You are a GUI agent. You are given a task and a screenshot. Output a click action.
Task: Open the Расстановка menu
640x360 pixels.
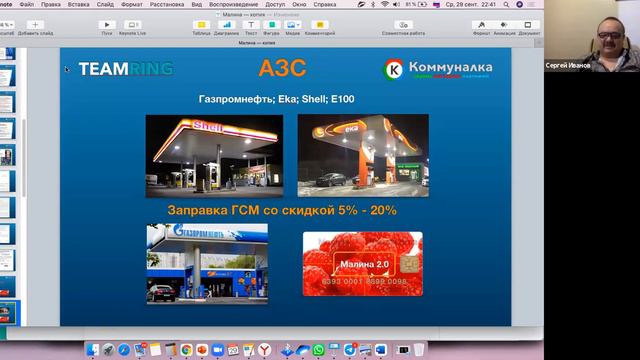[167, 4]
